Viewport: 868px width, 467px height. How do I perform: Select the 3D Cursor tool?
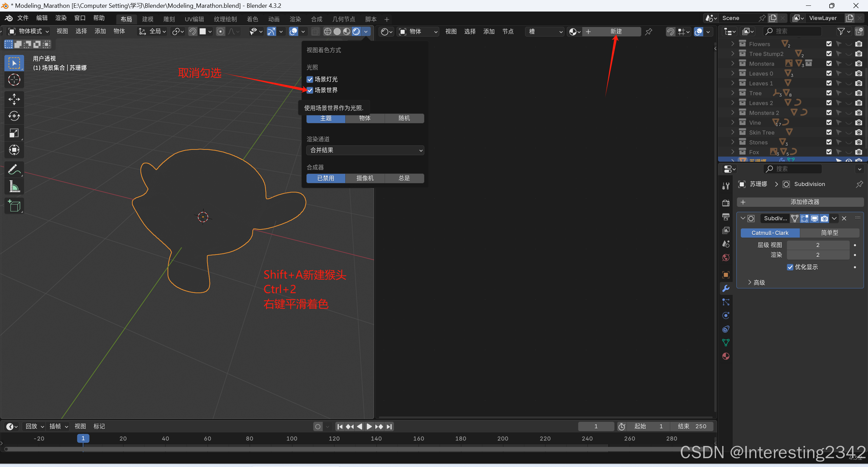click(14, 80)
